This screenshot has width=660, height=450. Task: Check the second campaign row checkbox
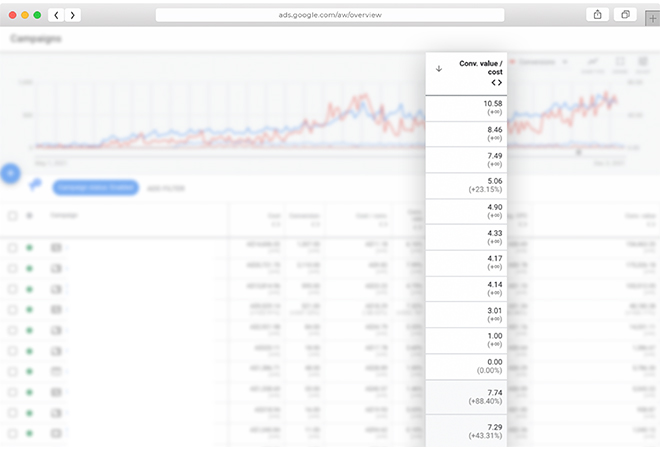[x=12, y=268]
